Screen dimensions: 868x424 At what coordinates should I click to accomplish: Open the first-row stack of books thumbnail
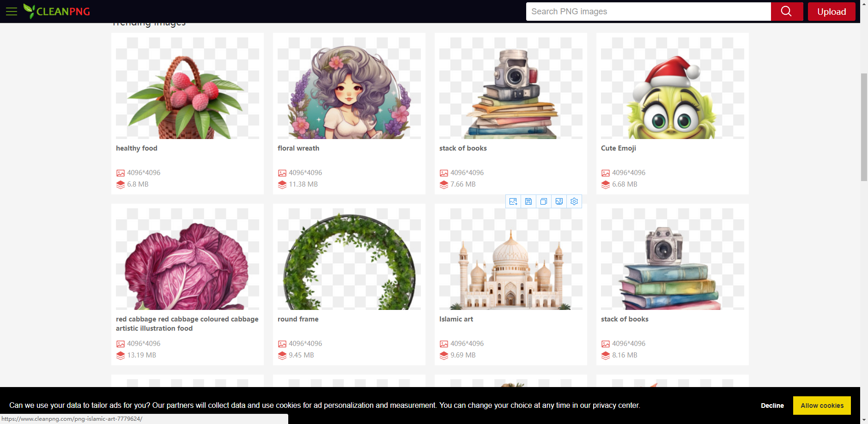pos(511,88)
